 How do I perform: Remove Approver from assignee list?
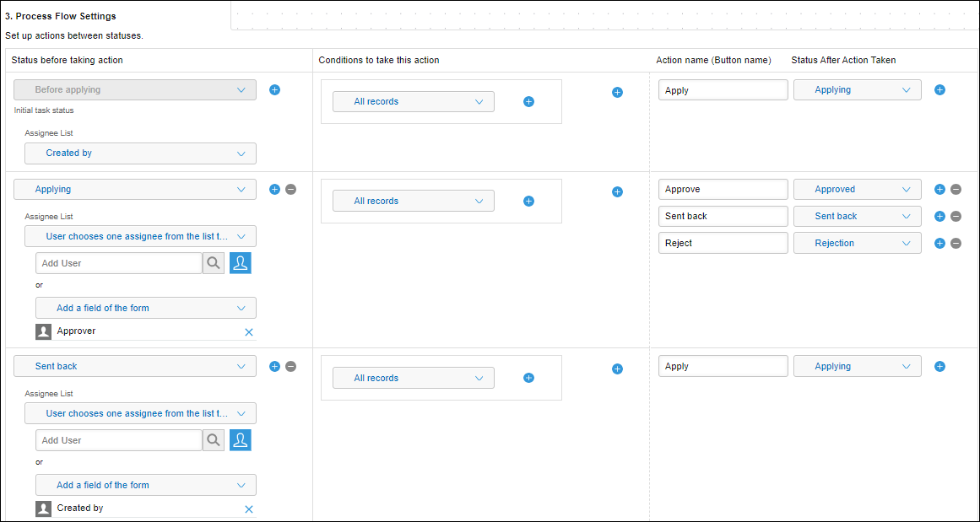(x=249, y=332)
